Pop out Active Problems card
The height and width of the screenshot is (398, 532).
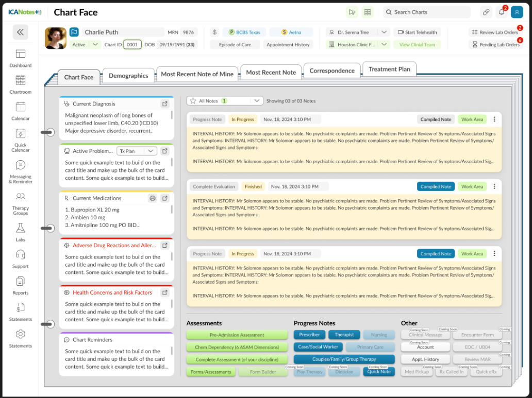165,151
